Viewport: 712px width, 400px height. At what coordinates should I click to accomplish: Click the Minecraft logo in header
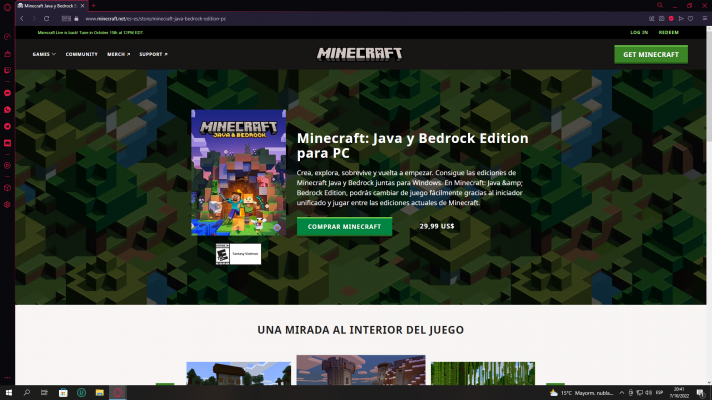click(x=359, y=54)
